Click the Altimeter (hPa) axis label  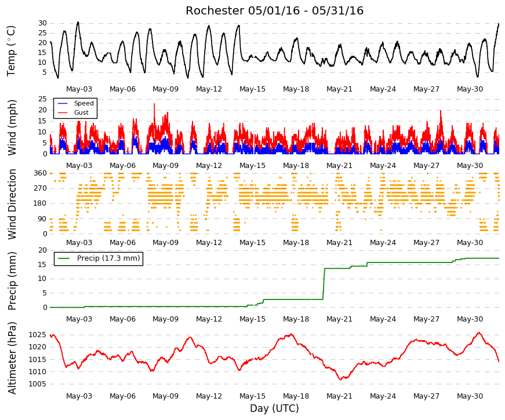pyautogui.click(x=12, y=358)
